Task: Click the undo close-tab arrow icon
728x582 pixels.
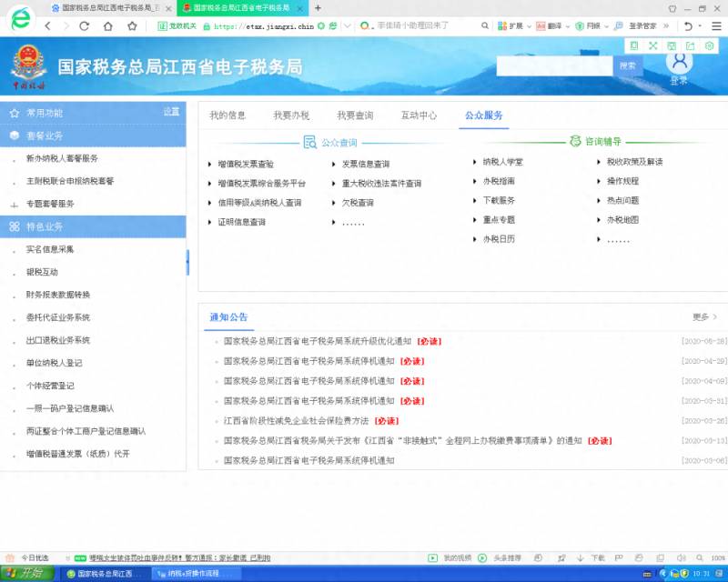Action: (x=688, y=26)
